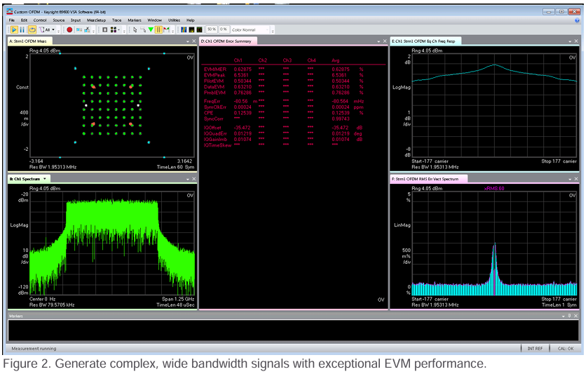Open the Error Summary panel options dropdown
This screenshot has width=588, height=374.
(378, 41)
